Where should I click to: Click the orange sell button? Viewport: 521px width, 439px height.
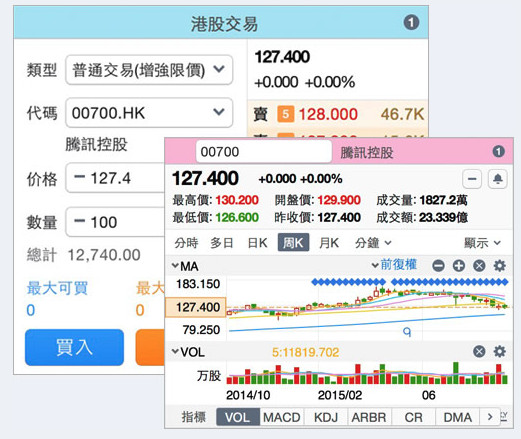pyautogui.click(x=150, y=347)
